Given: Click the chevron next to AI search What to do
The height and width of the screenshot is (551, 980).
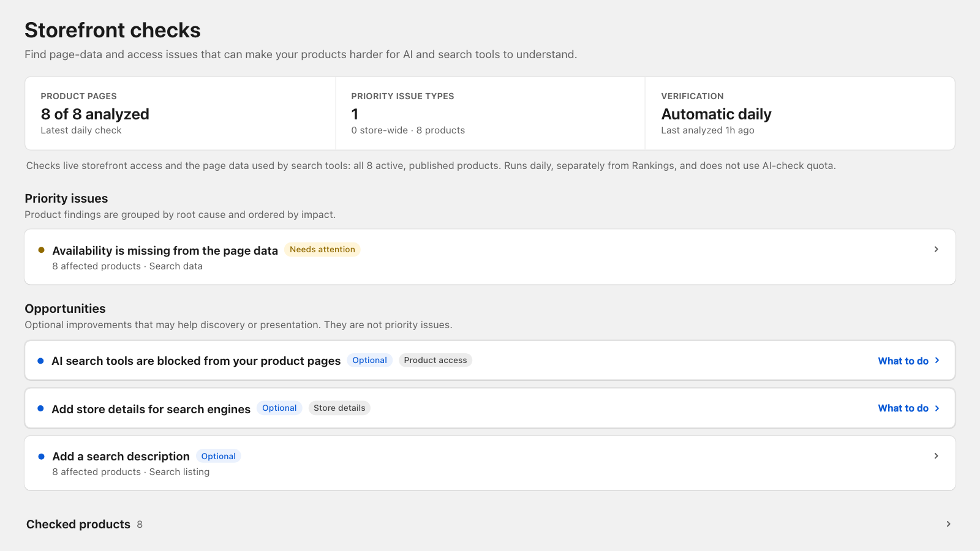Looking at the screenshot, I should [937, 361].
